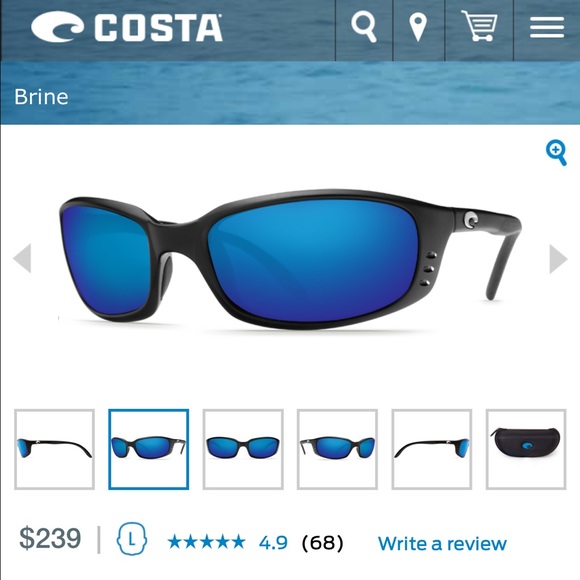Select the right side-view sunglasses thumbnail
This screenshot has height=580, width=580.
pyautogui.click(x=432, y=449)
